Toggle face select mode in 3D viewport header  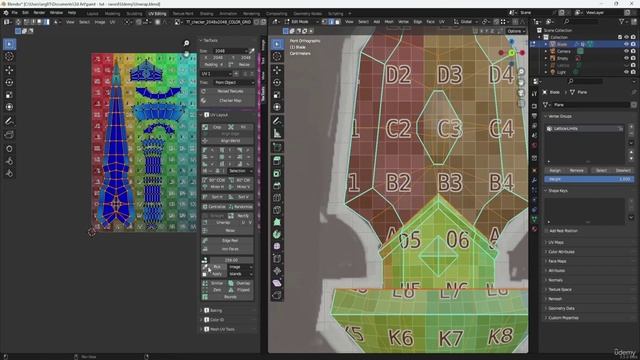coord(338,22)
